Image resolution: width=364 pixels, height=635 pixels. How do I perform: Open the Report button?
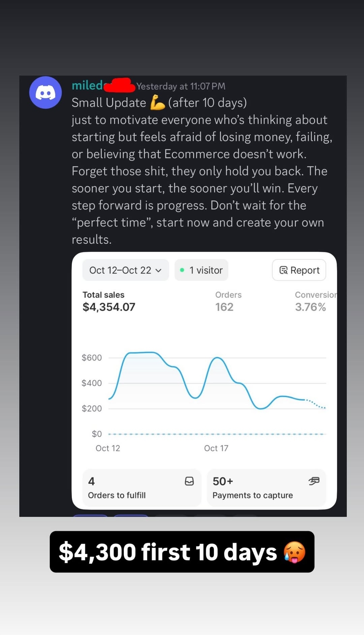click(x=299, y=270)
